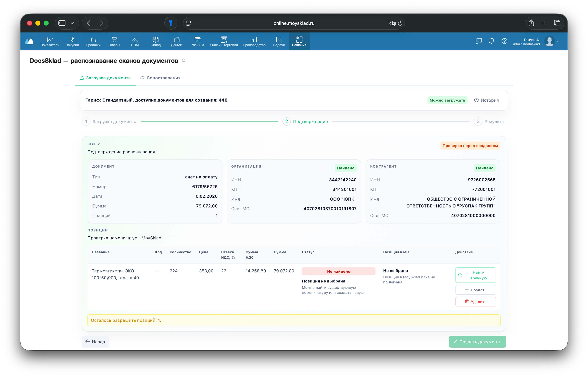This screenshot has width=588, height=377.
Task: Open the password manager extension icon
Action: click(x=171, y=23)
